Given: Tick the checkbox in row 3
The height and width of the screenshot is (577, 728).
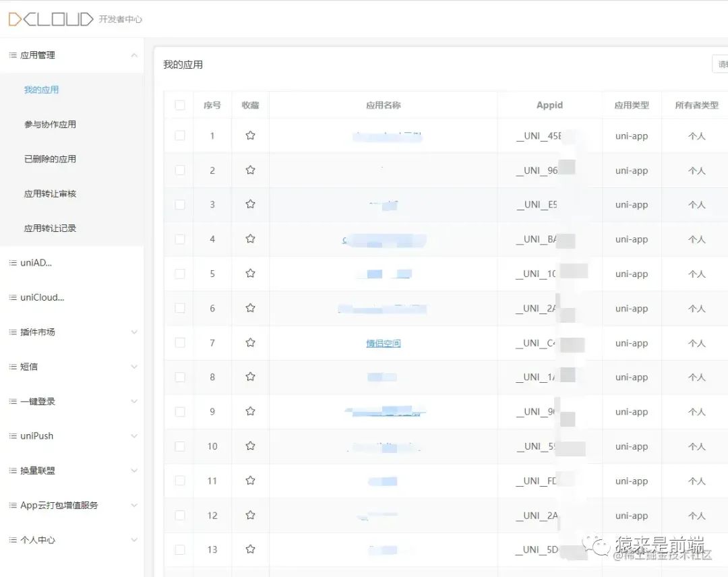Looking at the screenshot, I should (x=180, y=205).
